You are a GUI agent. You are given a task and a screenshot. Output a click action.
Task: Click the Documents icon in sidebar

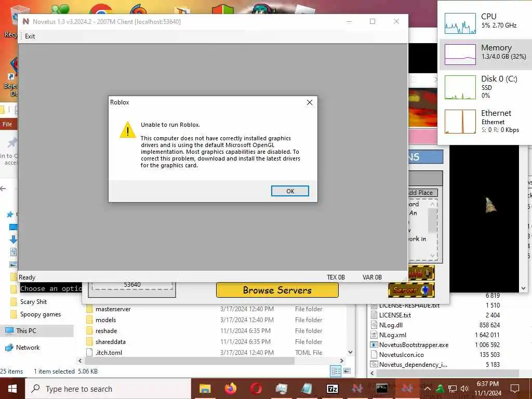[x=14, y=252]
